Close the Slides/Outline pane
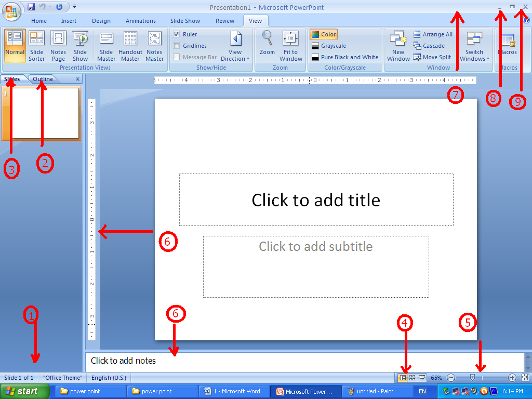This screenshot has height=399, width=532. [78, 79]
